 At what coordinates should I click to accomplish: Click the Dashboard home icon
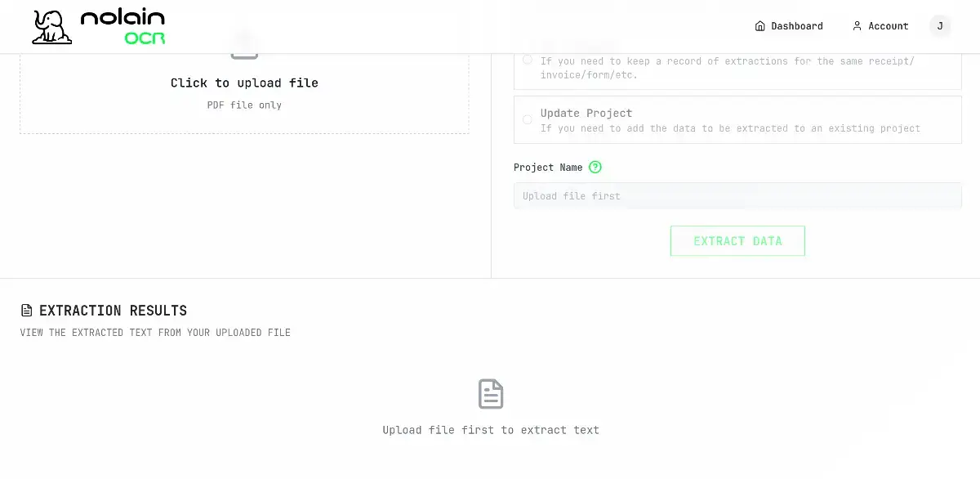point(760,26)
